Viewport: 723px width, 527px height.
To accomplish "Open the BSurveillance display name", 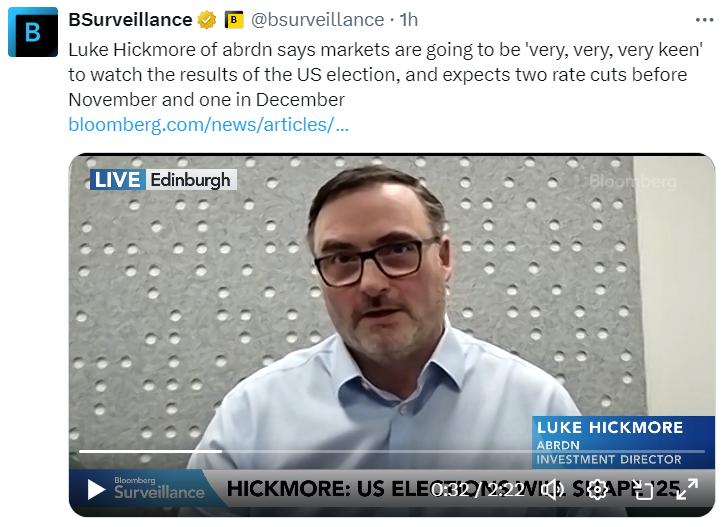I will pyautogui.click(x=130, y=20).
